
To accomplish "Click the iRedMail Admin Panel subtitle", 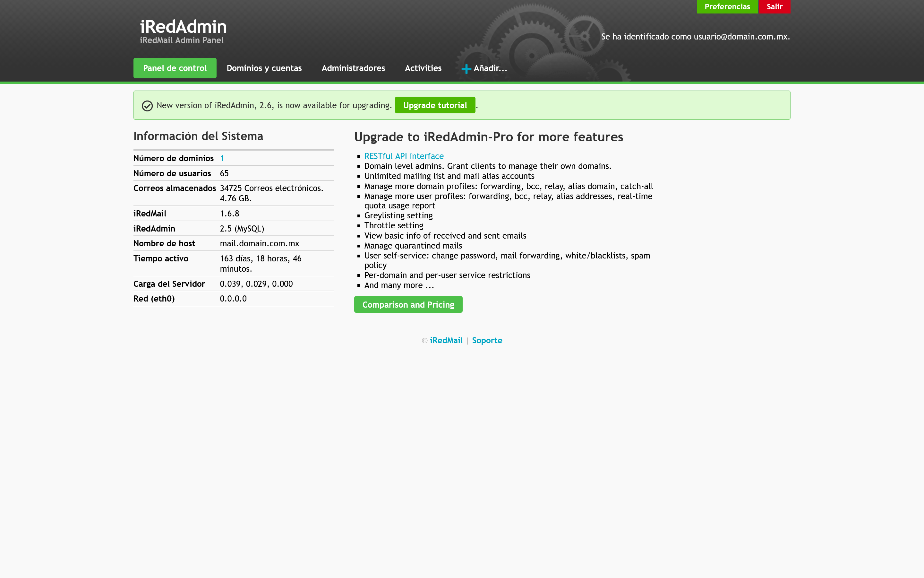I will pos(181,40).
